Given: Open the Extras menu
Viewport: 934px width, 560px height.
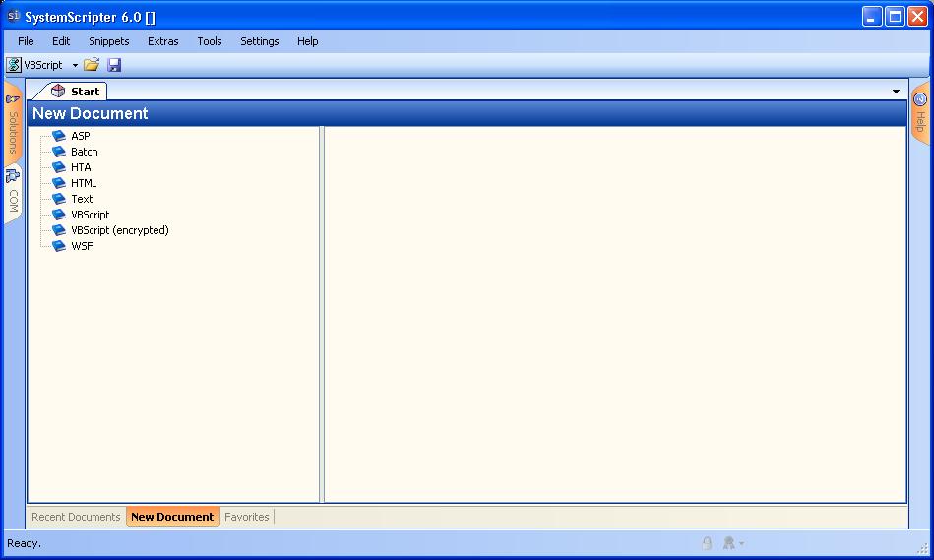Looking at the screenshot, I should 163,41.
